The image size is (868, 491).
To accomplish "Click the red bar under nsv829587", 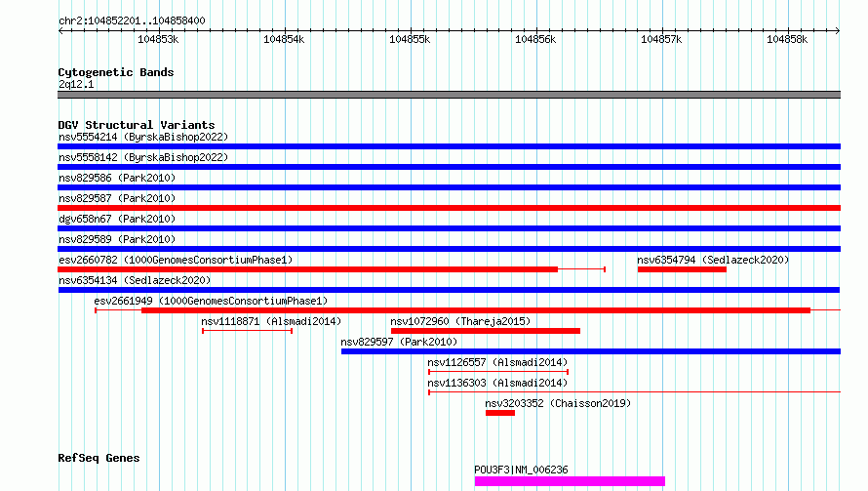I will click(449, 208).
